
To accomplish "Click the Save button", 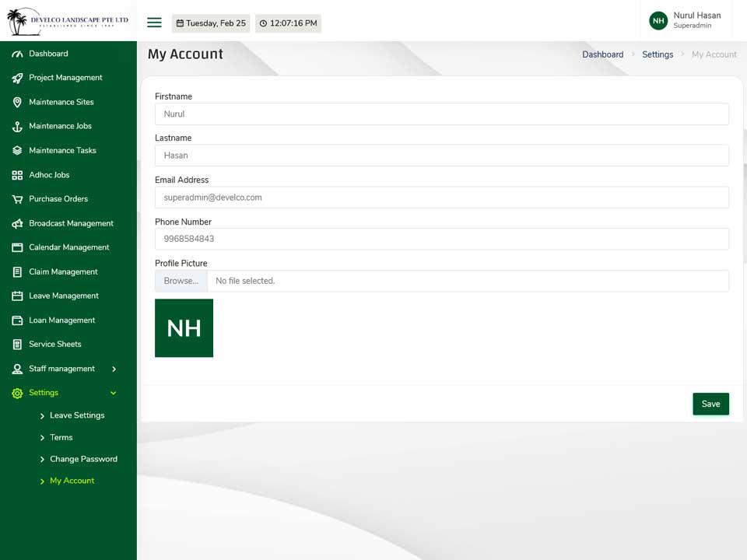I will [710, 404].
